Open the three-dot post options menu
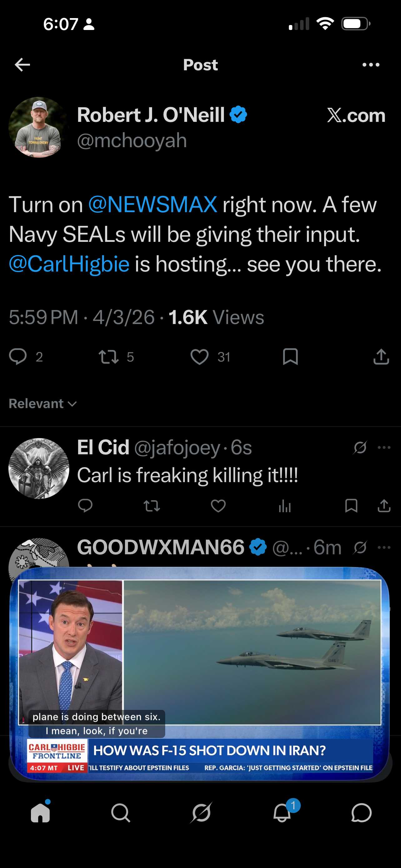This screenshot has width=401, height=868. click(x=371, y=65)
